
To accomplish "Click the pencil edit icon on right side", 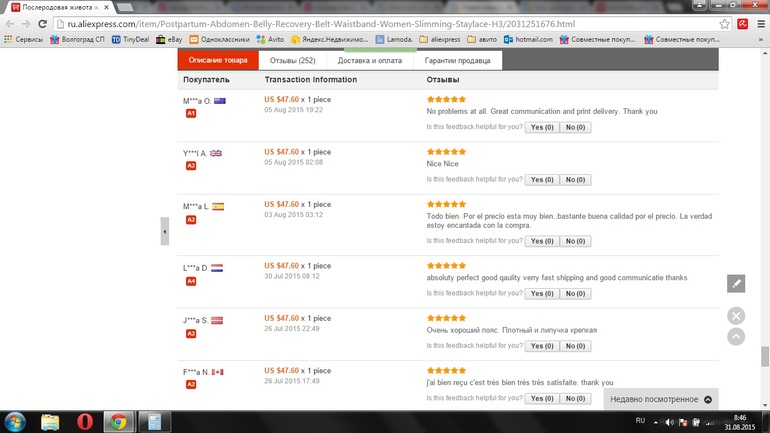I will pyautogui.click(x=736, y=284).
